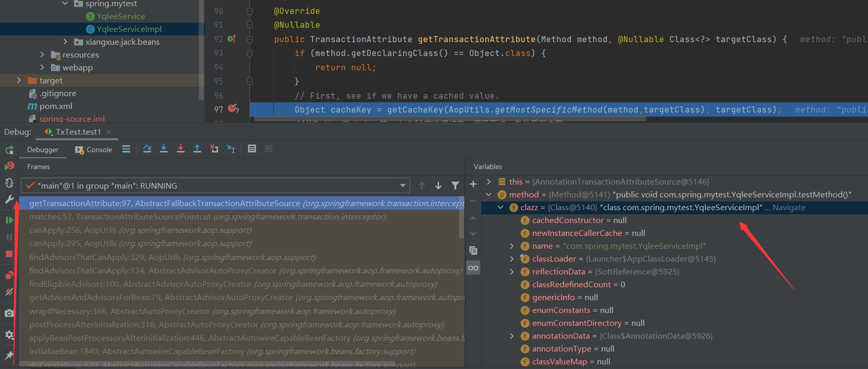Click the Frames list vertical scrollbar

click(x=461, y=218)
